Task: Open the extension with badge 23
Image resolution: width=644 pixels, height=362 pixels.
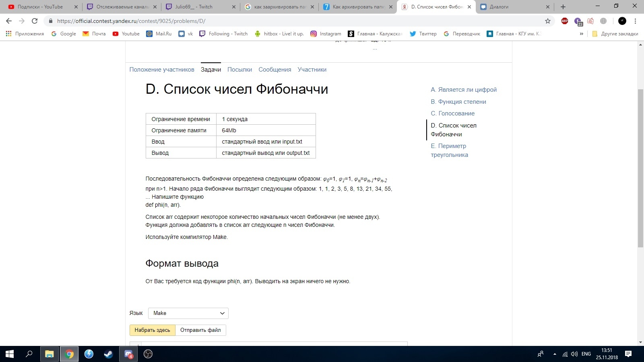Action: pos(578,21)
